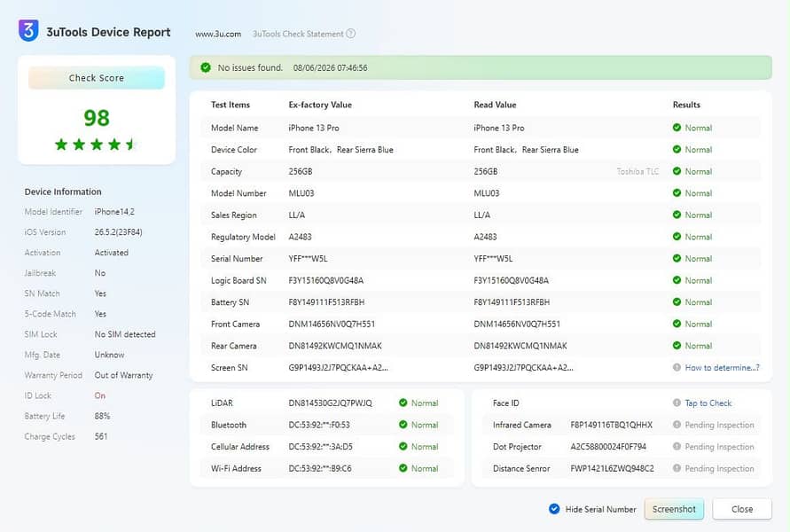Click the Toshiba TLC label
Viewport: 790px width, 532px height.
coord(637,171)
